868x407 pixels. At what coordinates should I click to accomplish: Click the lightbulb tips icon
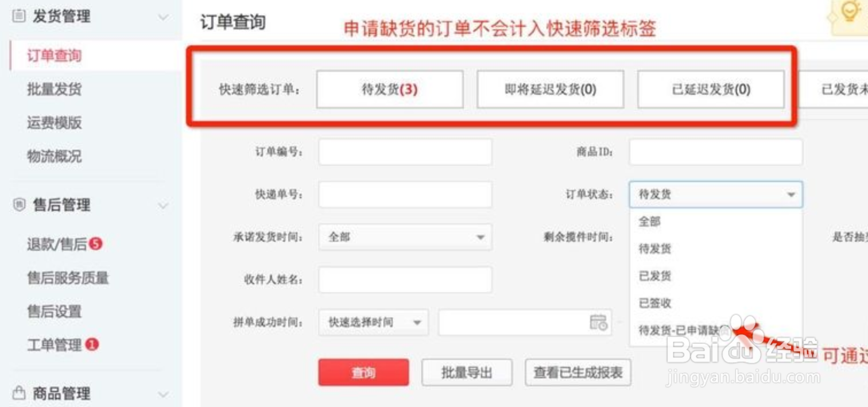[848, 13]
